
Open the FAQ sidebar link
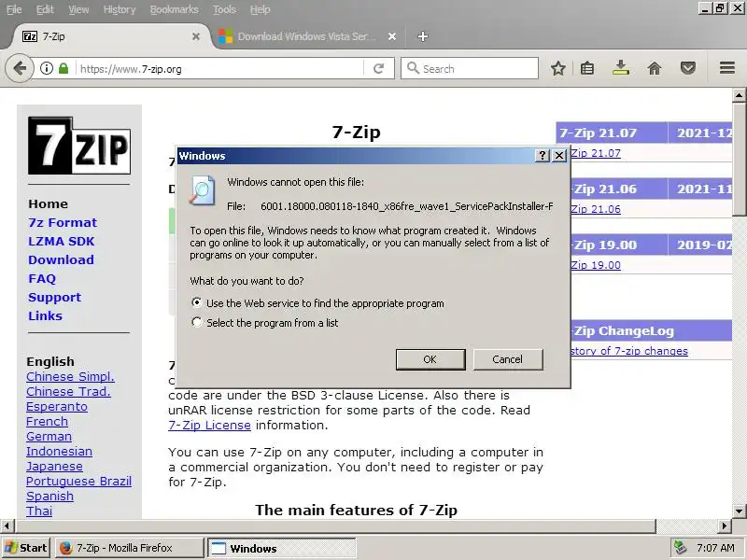click(42, 278)
